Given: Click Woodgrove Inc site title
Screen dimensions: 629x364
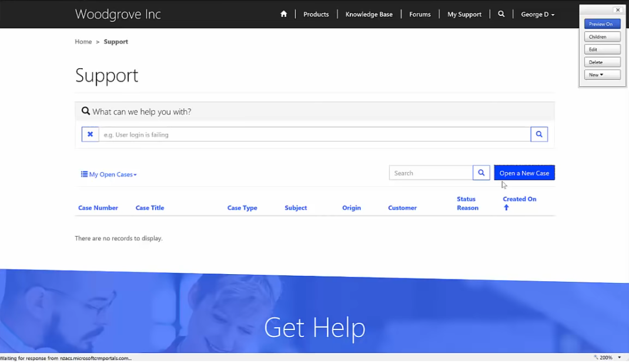Looking at the screenshot, I should [118, 14].
